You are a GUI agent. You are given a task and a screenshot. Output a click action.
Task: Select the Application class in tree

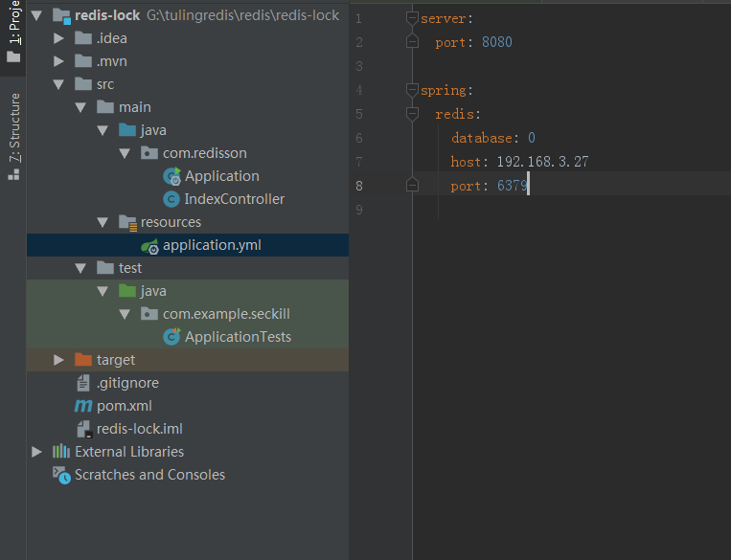click(x=188, y=176)
